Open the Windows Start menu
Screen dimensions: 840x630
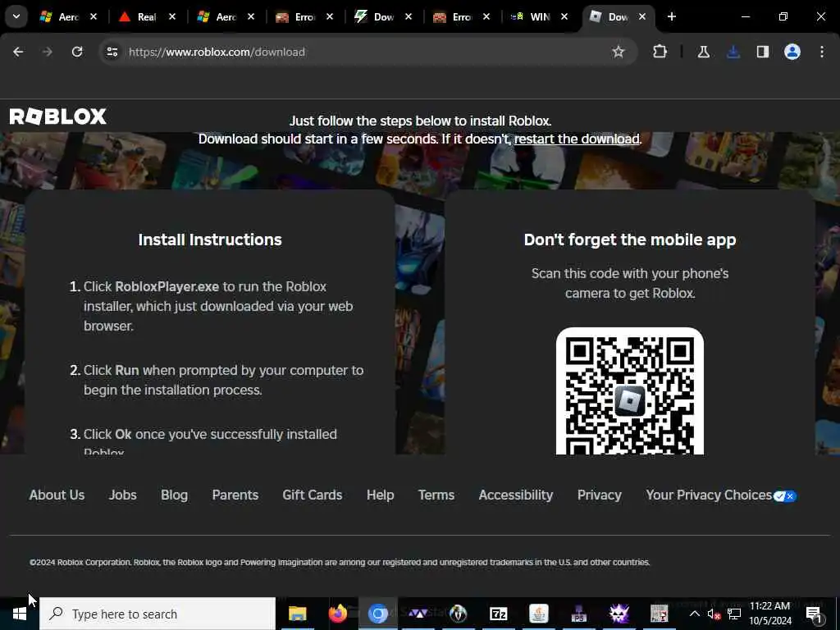tap(20, 614)
